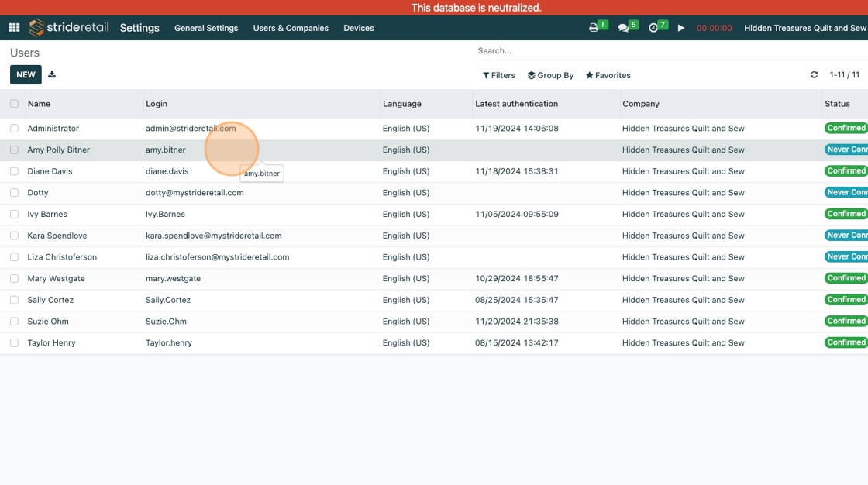Open the Mary Westgate user record
868x485 pixels.
(56, 278)
